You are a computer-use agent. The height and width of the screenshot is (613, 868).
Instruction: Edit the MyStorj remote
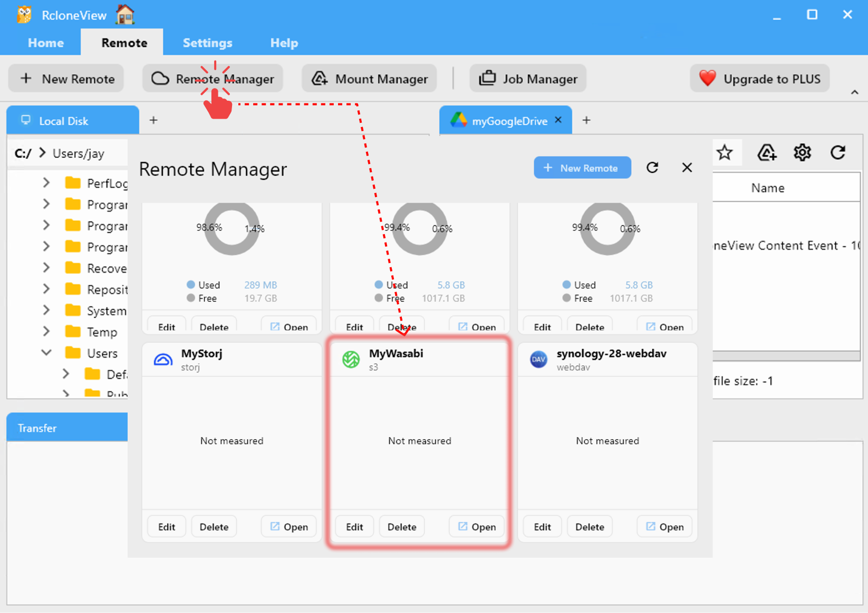pyautogui.click(x=166, y=526)
